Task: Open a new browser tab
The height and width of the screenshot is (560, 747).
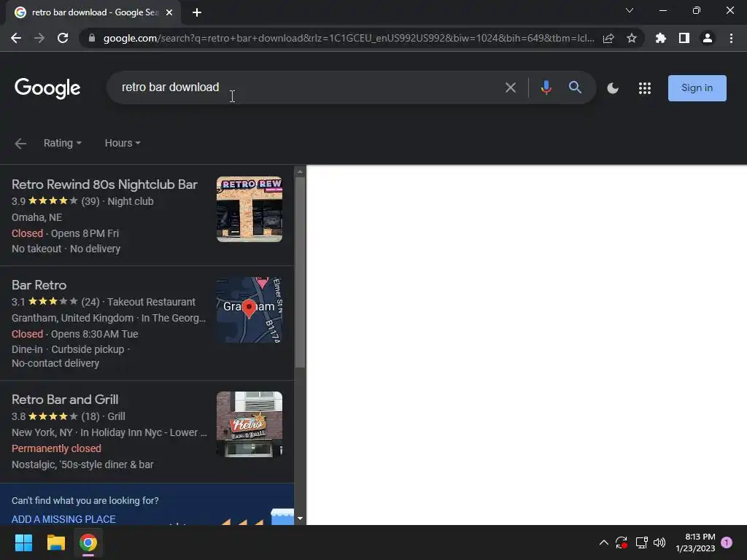Action: (x=197, y=12)
